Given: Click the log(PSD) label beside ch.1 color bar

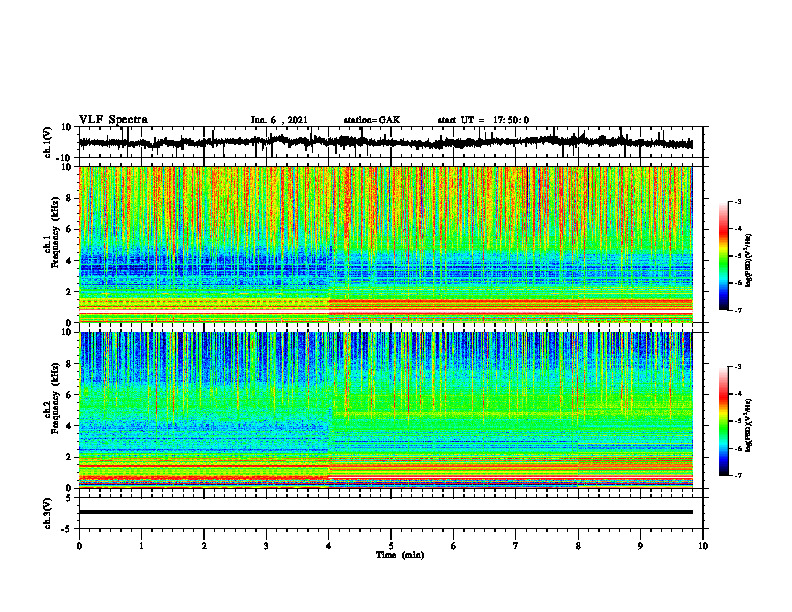Looking at the screenshot, I should [x=749, y=261].
